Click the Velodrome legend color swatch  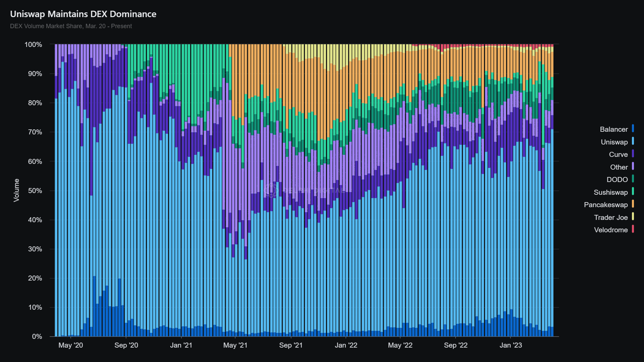(x=633, y=229)
